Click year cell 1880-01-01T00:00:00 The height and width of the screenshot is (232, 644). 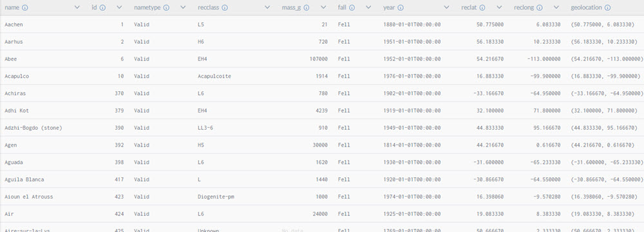coord(412,24)
